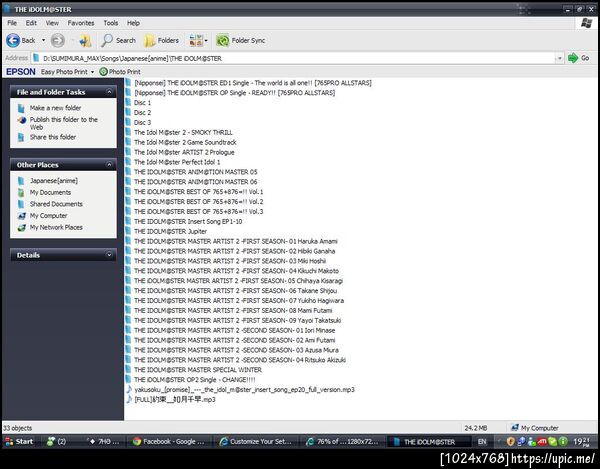Open the View menu

click(x=52, y=23)
